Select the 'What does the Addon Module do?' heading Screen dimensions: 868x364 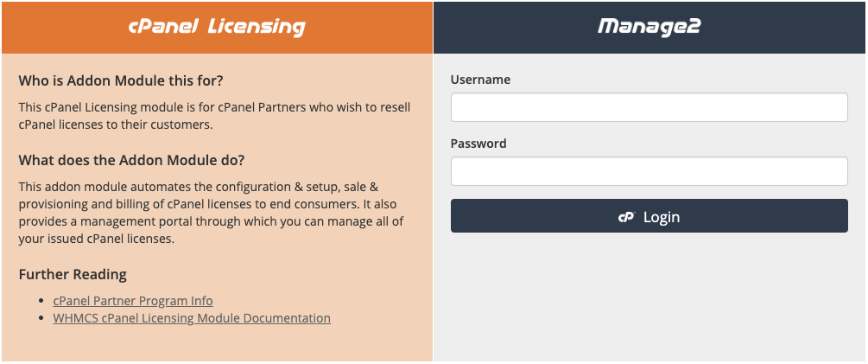(131, 161)
